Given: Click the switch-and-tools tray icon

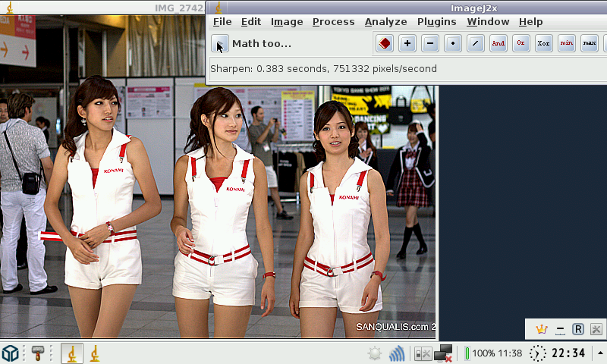Looking at the screenshot, I should 423,353.
